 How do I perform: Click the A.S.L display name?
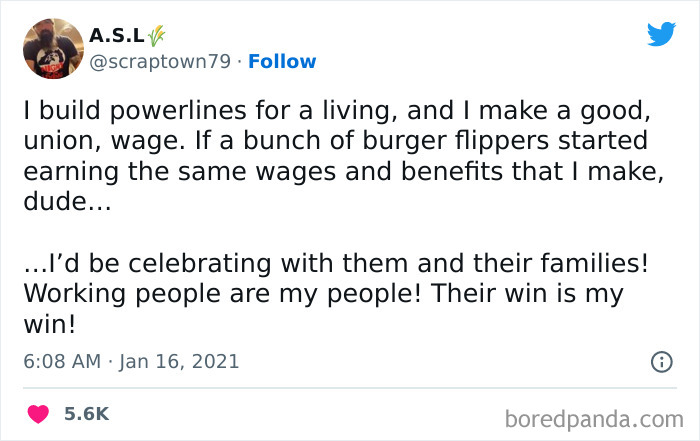116,36
